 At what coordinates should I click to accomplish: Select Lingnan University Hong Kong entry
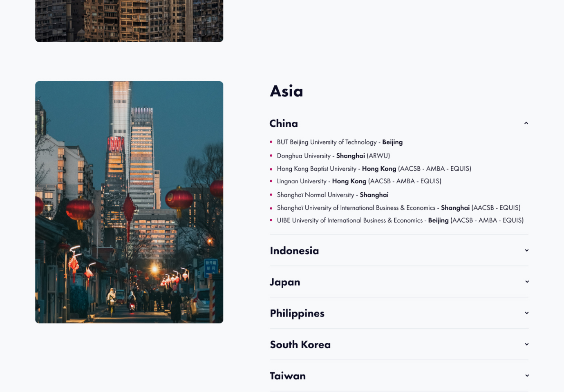[x=359, y=181]
